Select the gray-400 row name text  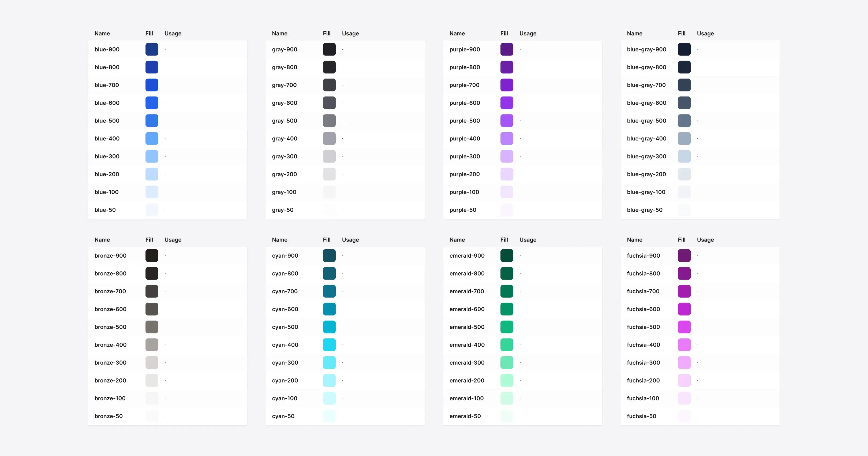click(285, 138)
